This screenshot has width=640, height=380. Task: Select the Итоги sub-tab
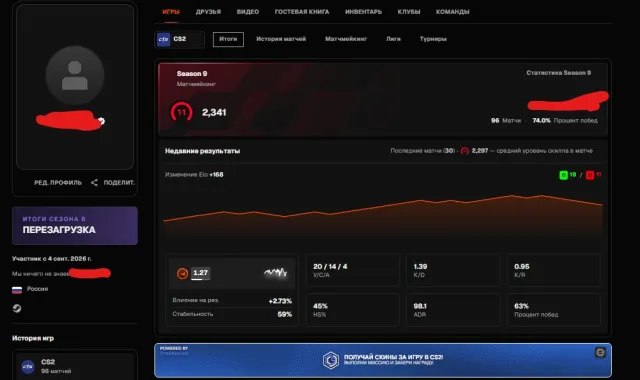pyautogui.click(x=228, y=39)
